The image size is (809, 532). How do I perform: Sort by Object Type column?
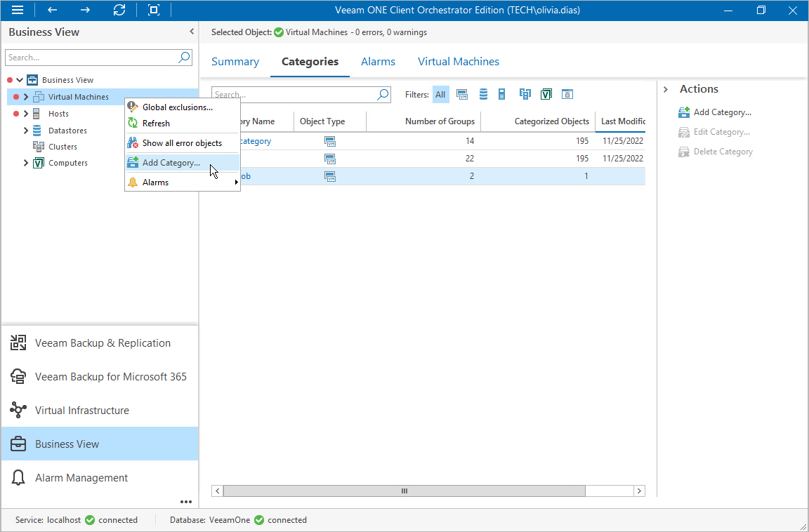[x=329, y=121]
